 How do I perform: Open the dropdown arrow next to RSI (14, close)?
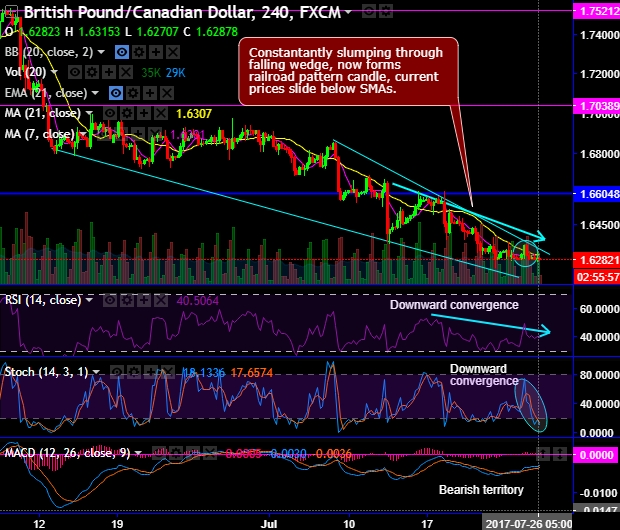pyautogui.click(x=89, y=300)
